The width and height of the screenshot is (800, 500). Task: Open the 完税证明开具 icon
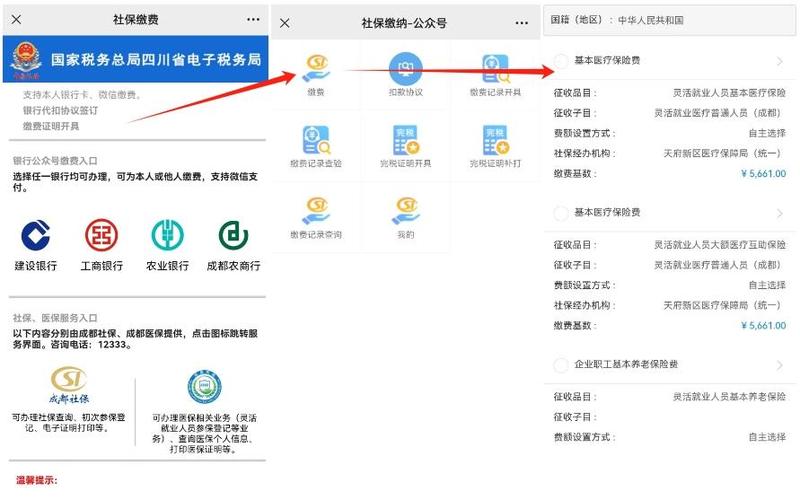[x=406, y=140]
